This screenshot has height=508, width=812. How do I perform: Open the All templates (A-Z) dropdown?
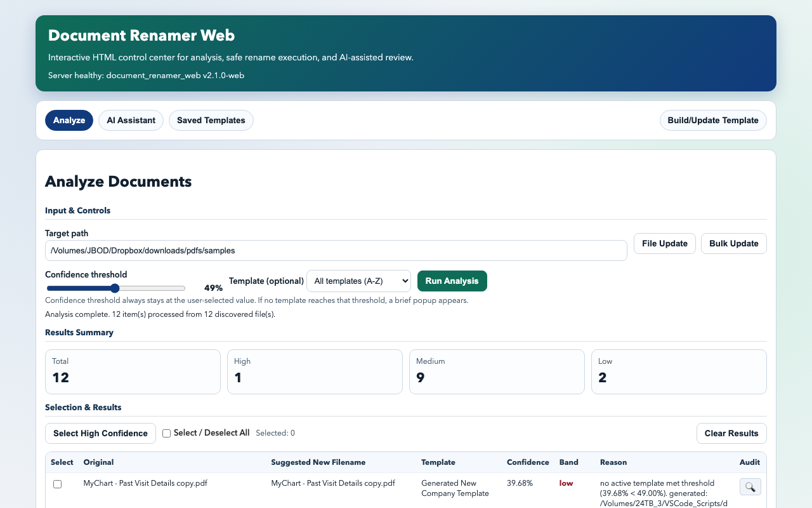(358, 281)
